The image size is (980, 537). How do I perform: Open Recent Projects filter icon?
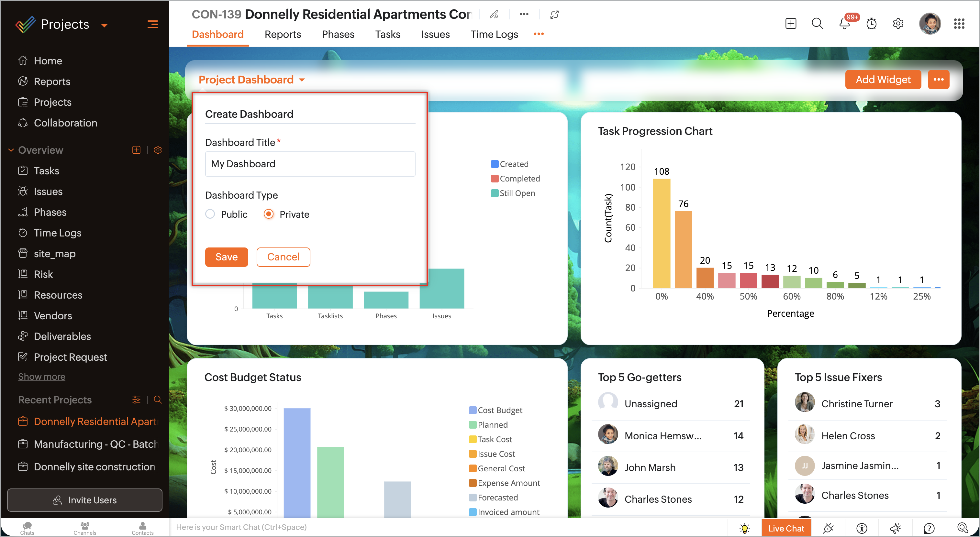136,399
